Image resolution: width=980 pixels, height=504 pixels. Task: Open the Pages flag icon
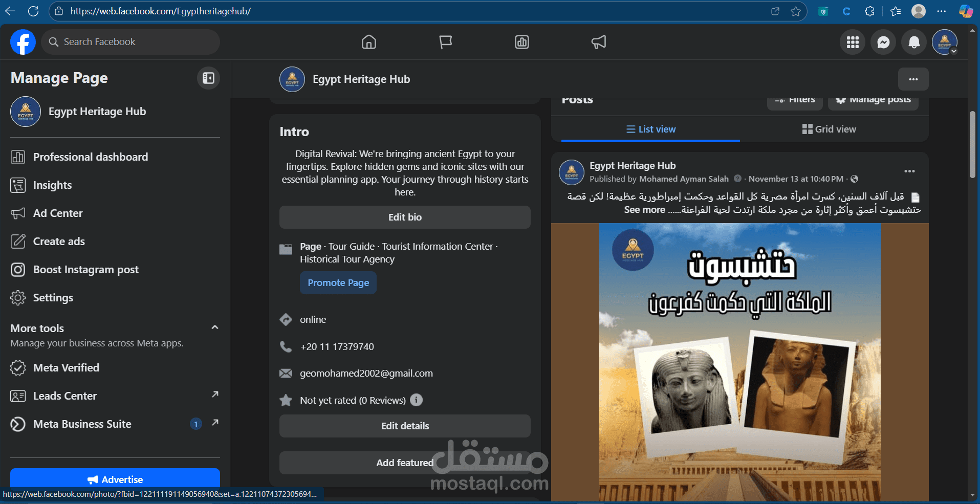445,42
